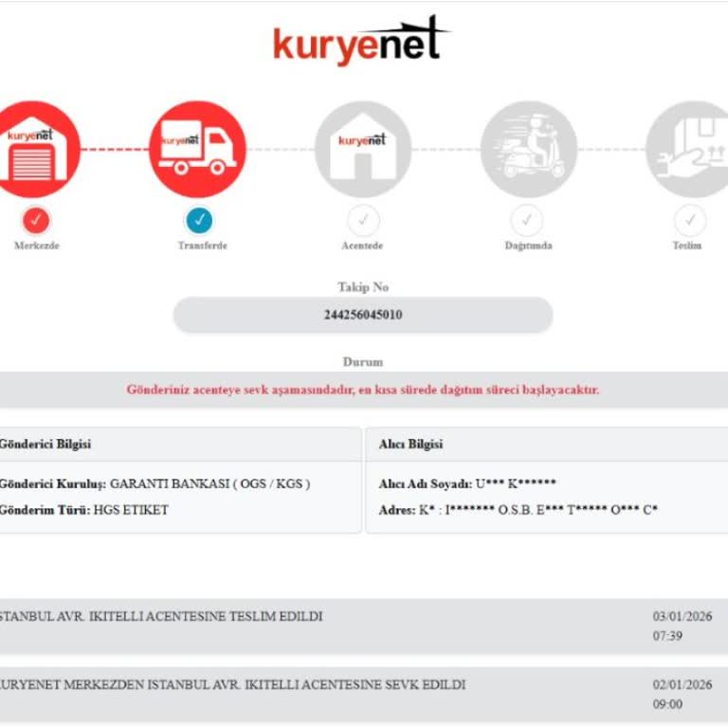Click the IKITELLI ACENTESINE TESLIM EDILDI row
The height and width of the screenshot is (728, 728).
pos(364,627)
